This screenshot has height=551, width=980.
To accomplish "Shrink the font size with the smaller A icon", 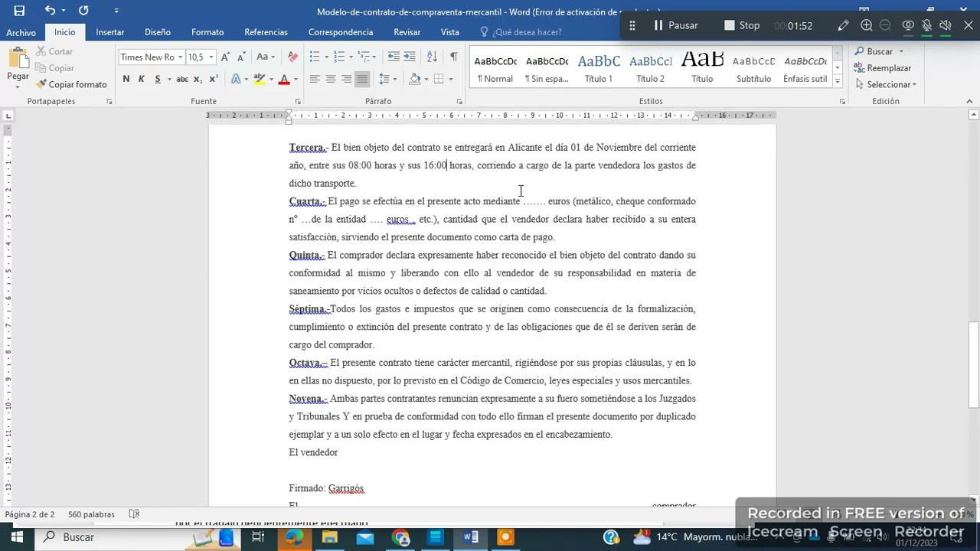I will click(241, 57).
